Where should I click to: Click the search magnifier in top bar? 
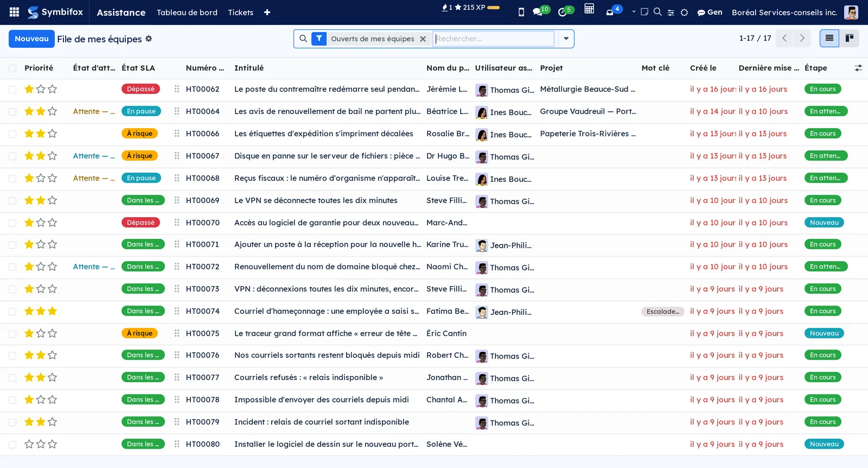(x=658, y=12)
